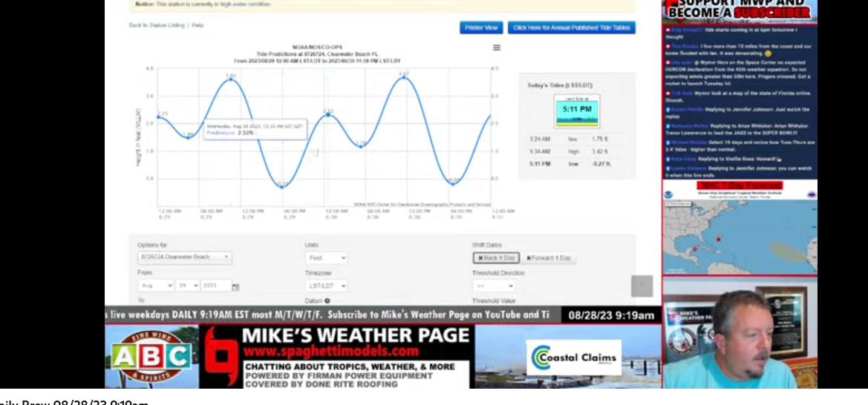
Task: Open the Timezone LST/LDT dropdown
Action: pos(326,286)
